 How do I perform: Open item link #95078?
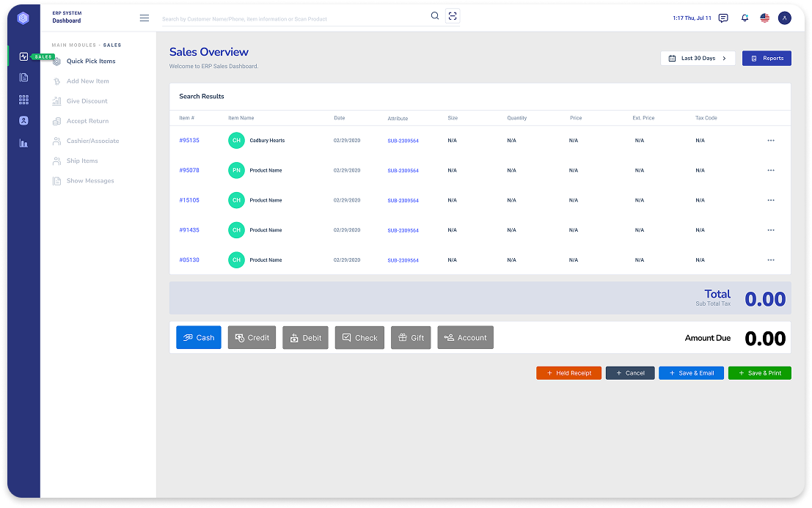click(x=189, y=170)
